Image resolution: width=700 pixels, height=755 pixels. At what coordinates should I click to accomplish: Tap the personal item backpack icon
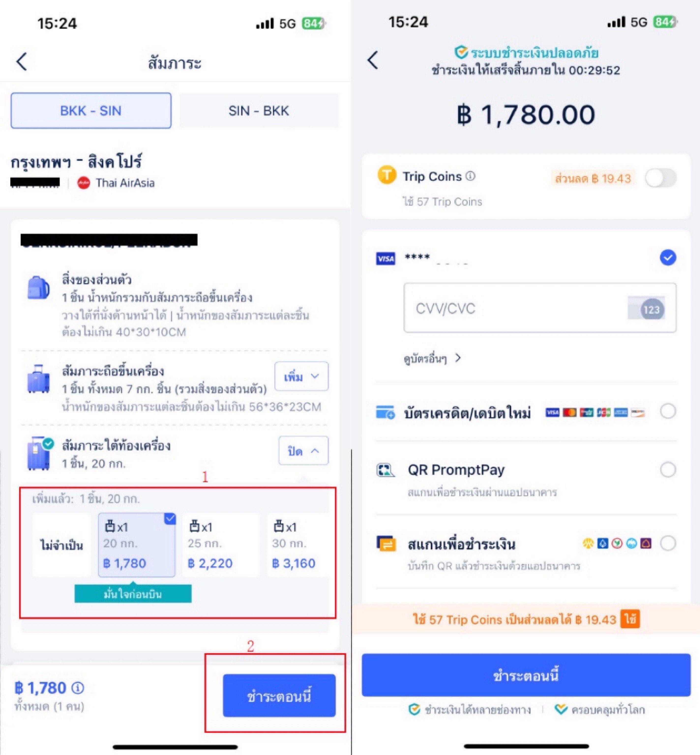[x=38, y=287]
